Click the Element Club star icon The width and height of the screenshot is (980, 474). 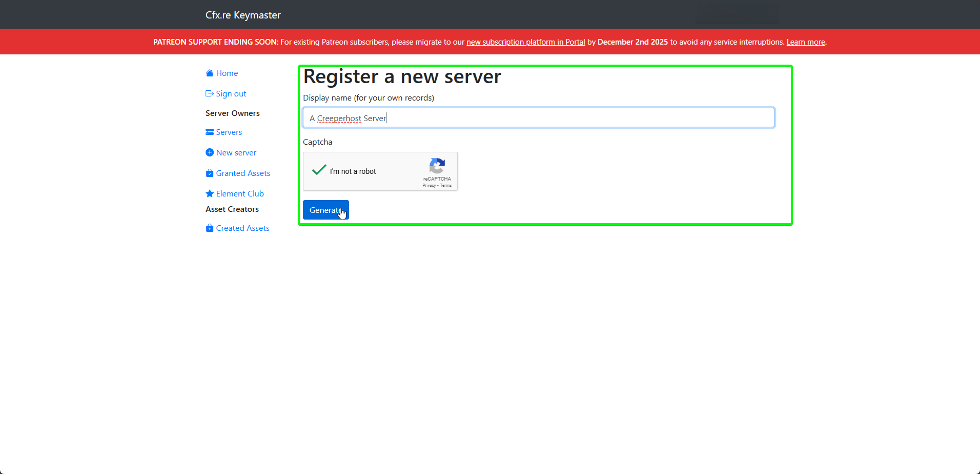pos(210,193)
